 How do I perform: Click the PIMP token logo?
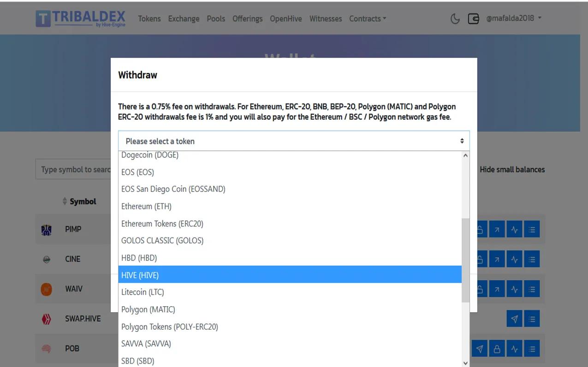[46, 230]
